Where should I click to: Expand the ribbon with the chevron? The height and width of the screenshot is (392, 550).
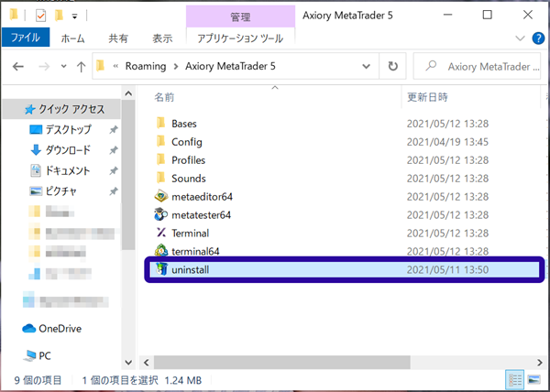tap(520, 38)
